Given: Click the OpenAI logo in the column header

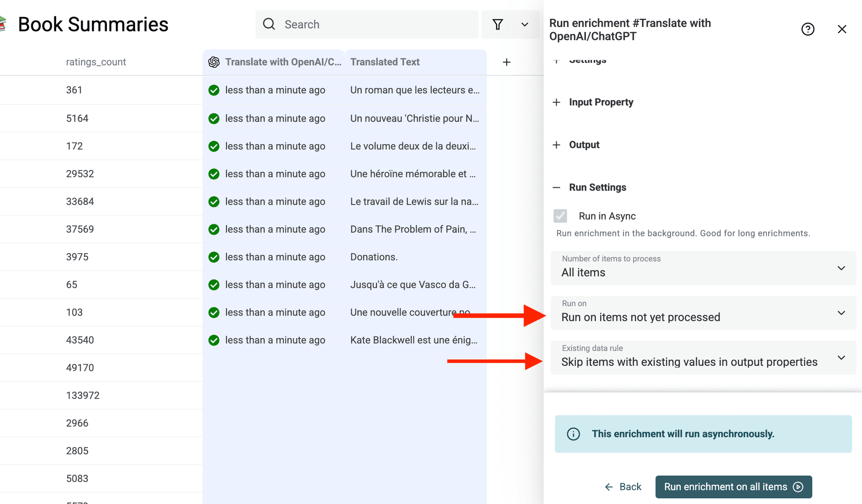Looking at the screenshot, I should tap(214, 62).
